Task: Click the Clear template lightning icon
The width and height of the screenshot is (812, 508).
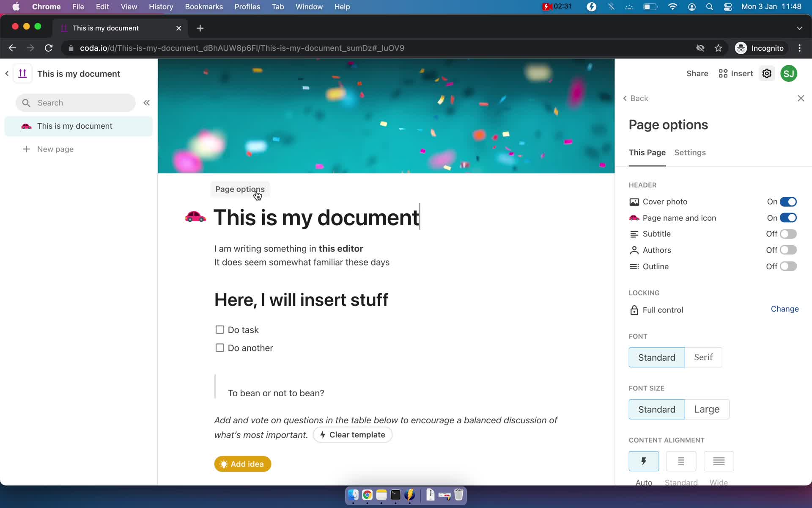Action: [322, 434]
